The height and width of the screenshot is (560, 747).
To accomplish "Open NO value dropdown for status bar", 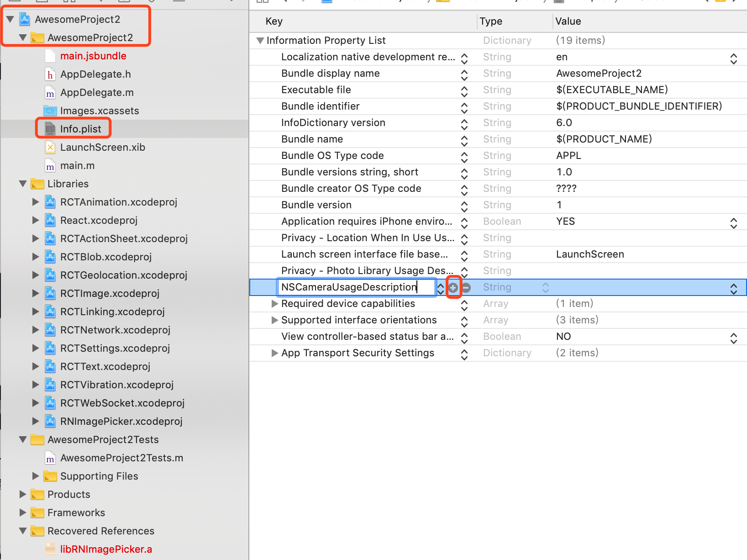I will 733,338.
